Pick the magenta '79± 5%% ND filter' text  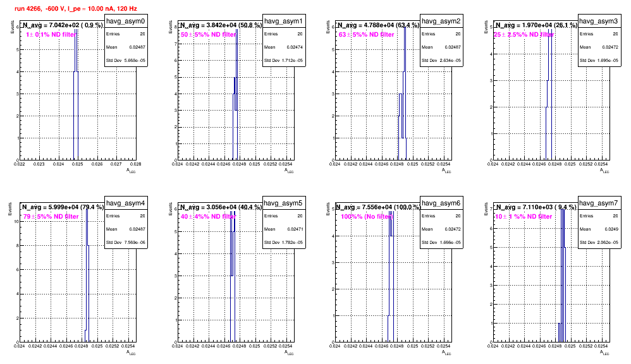click(x=51, y=216)
